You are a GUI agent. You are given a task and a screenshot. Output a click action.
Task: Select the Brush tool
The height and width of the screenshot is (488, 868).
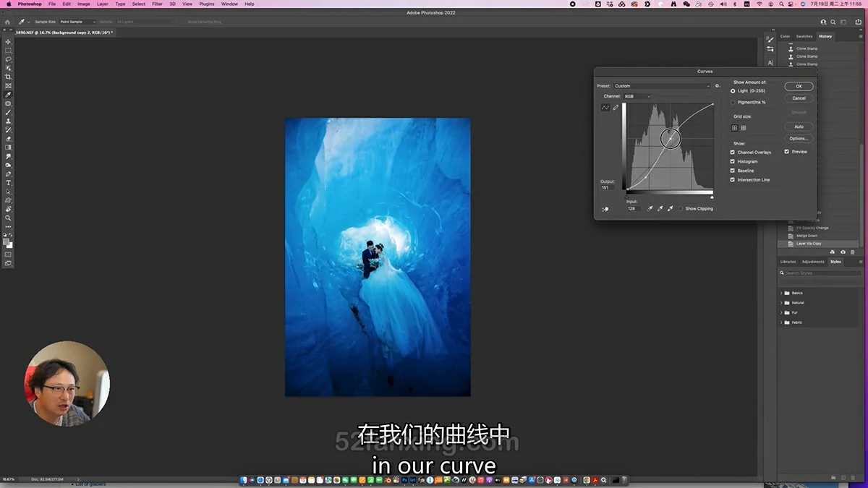pyautogui.click(x=9, y=112)
